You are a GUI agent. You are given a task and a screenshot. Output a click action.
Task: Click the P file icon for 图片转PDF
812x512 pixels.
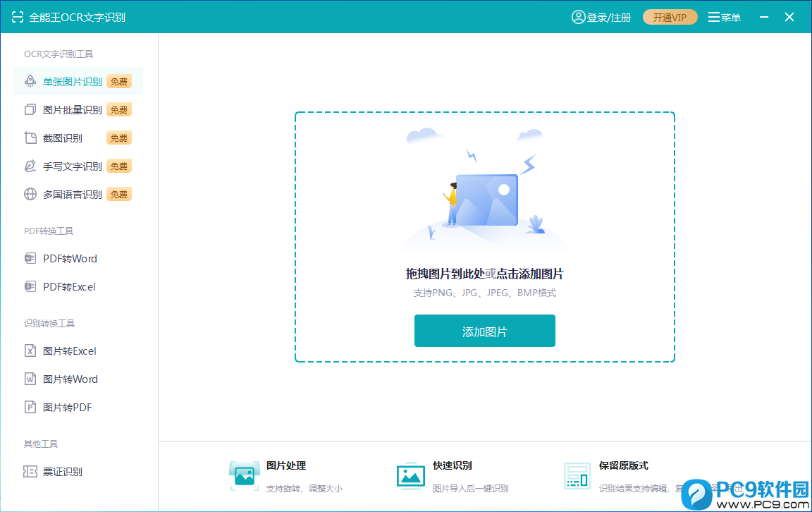[x=30, y=408]
